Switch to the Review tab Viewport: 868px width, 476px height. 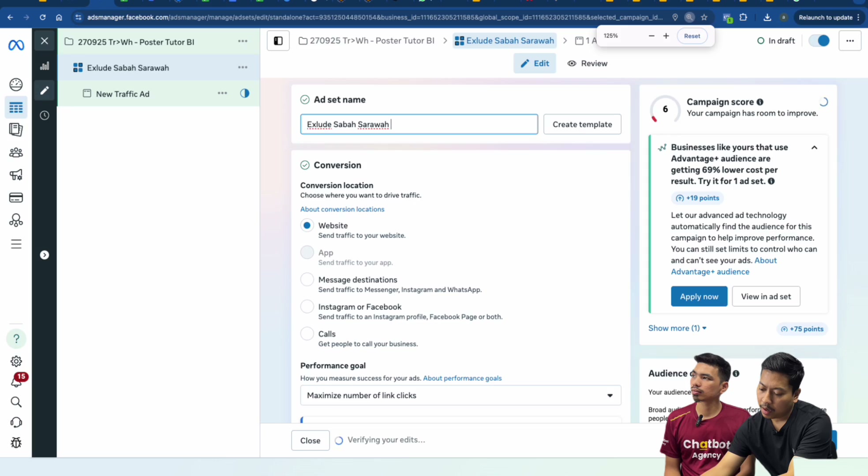point(587,63)
